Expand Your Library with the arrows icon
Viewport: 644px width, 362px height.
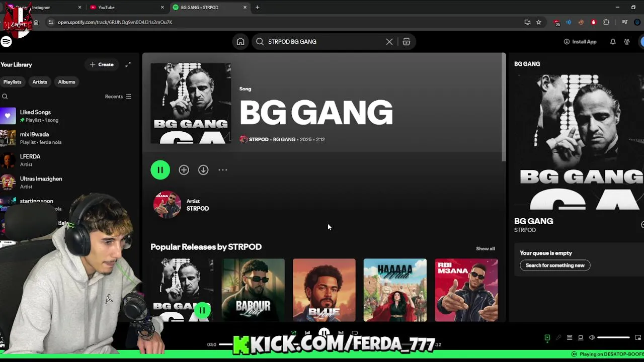pos(128,64)
